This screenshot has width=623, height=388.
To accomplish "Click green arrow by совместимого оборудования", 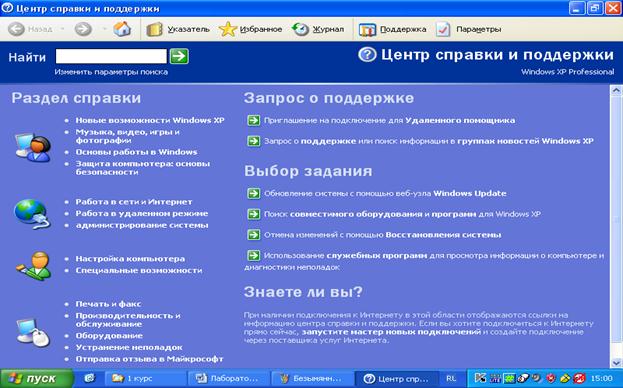I will (x=253, y=214).
